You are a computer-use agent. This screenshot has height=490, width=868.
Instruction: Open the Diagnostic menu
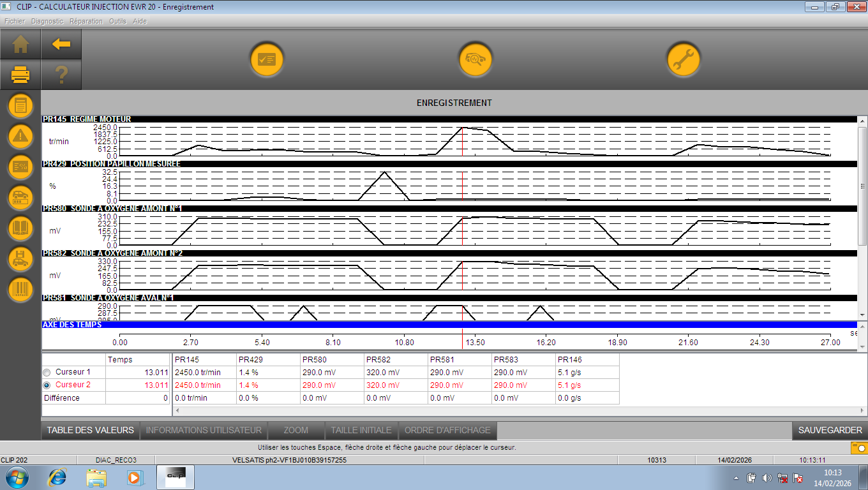[47, 21]
